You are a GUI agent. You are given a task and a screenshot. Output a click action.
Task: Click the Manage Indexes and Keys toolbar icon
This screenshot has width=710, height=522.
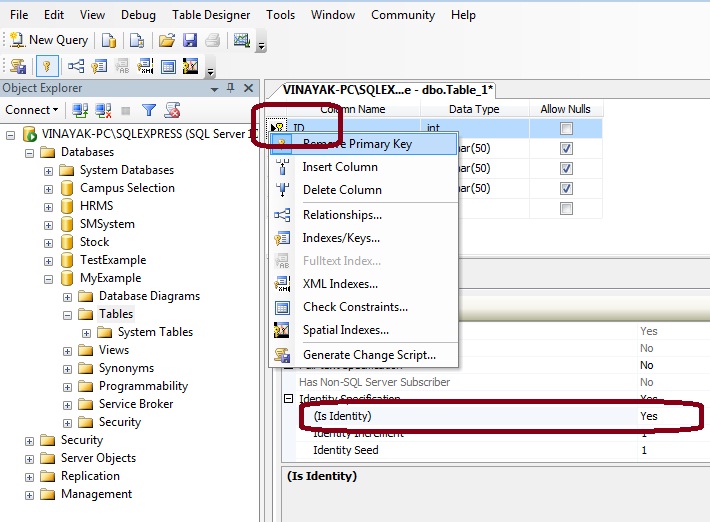coord(99,67)
